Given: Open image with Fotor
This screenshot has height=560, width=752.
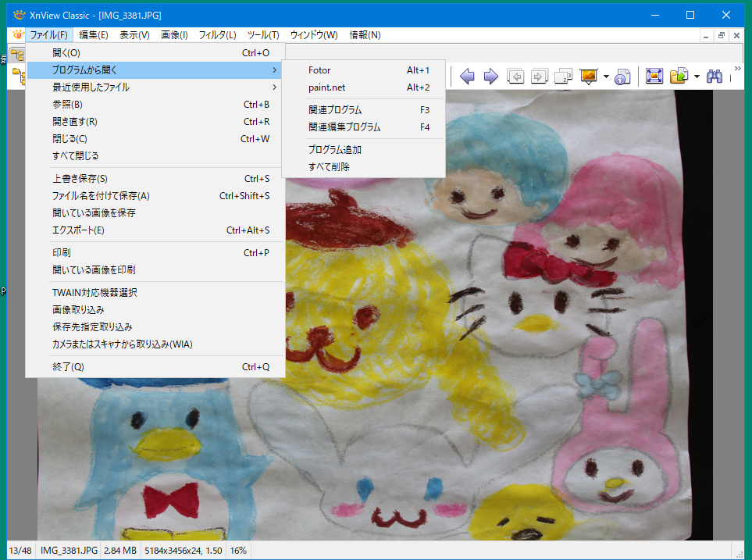Looking at the screenshot, I should tap(364, 70).
